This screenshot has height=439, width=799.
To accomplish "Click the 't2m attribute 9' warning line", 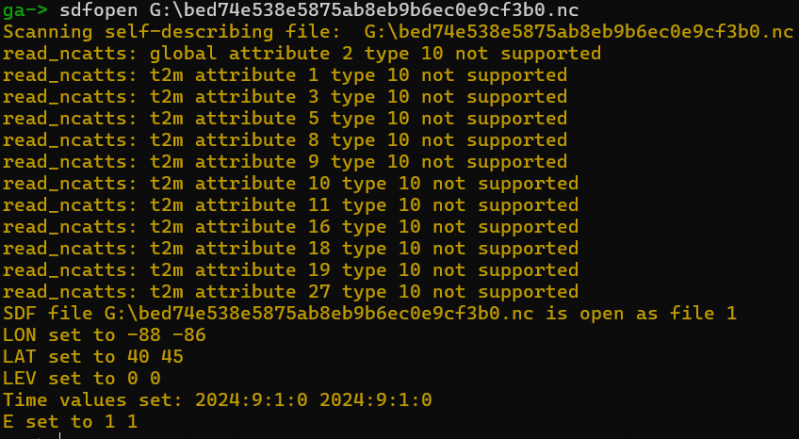I will [285, 162].
